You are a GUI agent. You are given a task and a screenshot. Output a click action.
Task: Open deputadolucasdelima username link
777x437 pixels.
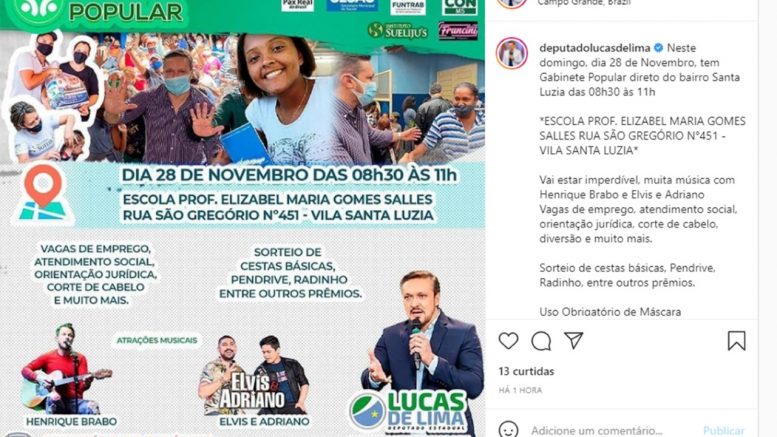coord(595,48)
